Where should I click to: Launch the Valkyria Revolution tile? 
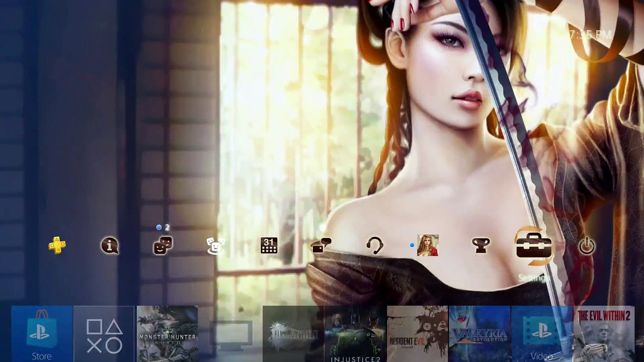pos(479,334)
